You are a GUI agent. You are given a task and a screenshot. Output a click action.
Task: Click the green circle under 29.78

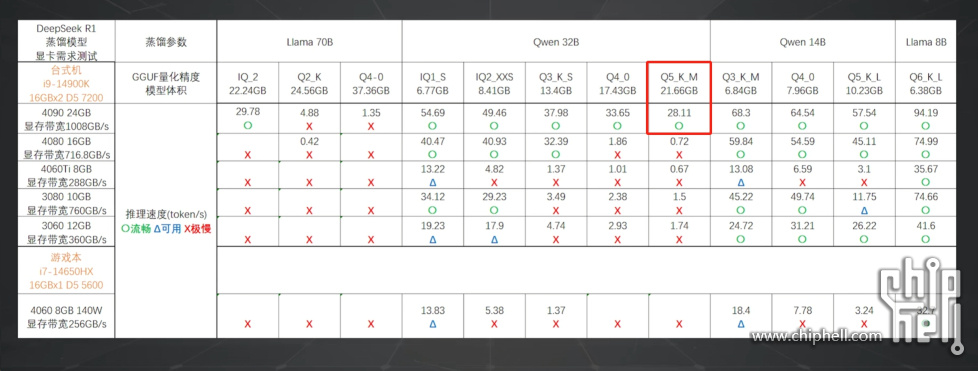pyautogui.click(x=248, y=125)
